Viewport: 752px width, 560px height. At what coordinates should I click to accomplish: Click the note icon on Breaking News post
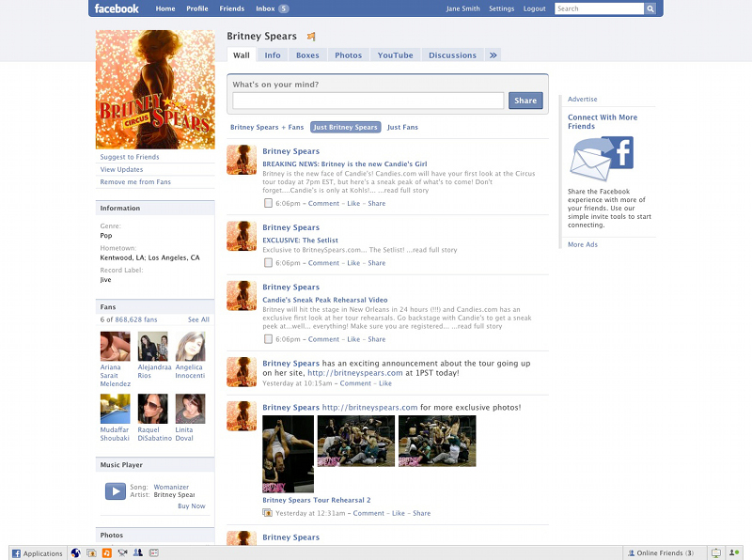tap(268, 203)
